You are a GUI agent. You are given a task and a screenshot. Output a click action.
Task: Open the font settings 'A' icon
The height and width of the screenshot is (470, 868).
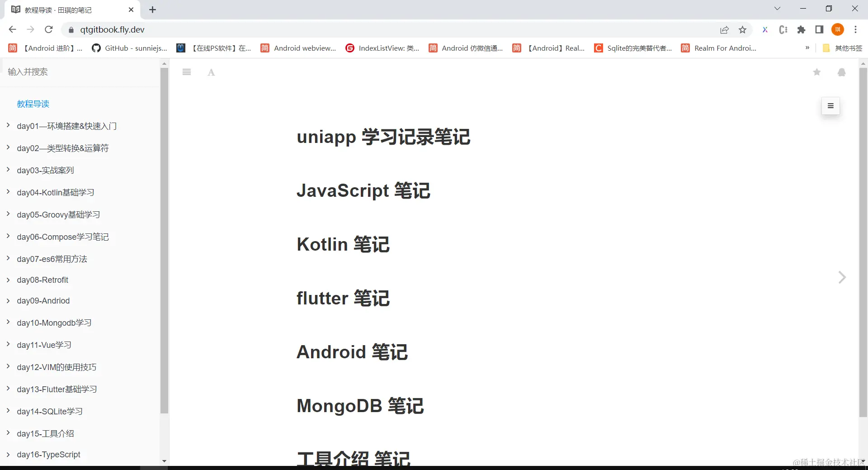(211, 72)
